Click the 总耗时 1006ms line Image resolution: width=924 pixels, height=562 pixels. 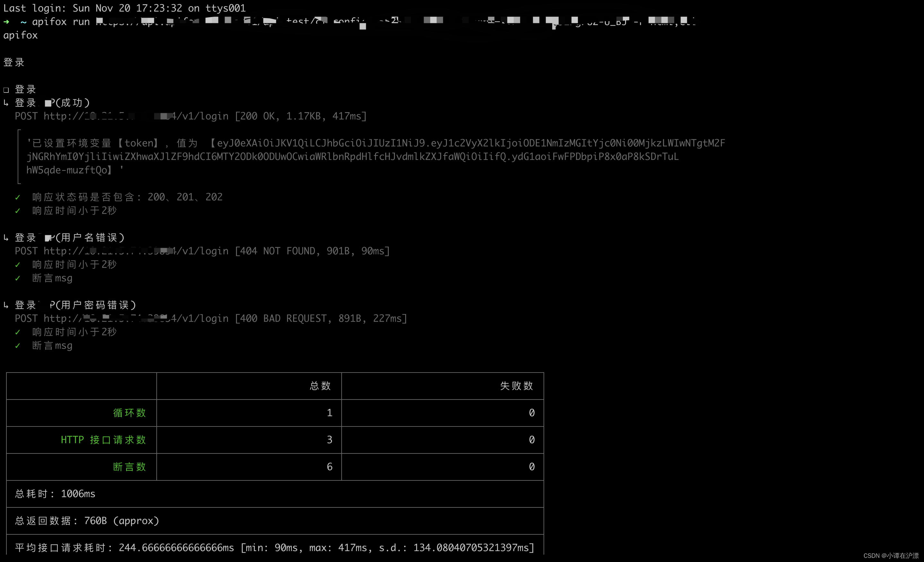click(x=55, y=494)
